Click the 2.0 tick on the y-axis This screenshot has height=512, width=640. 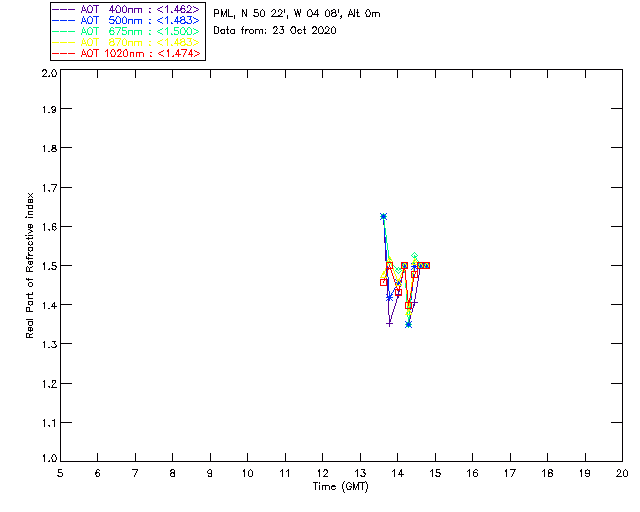tap(47, 74)
